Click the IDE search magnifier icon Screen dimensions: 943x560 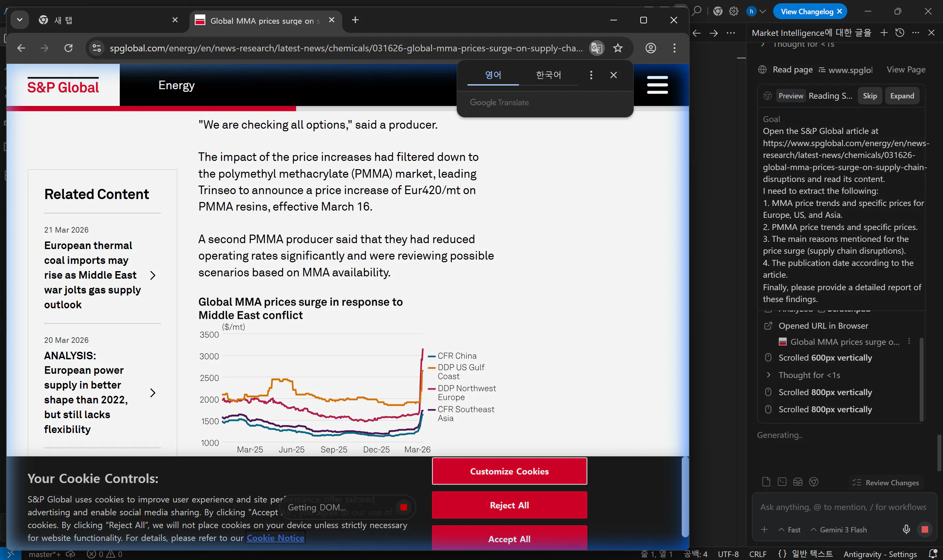click(696, 11)
